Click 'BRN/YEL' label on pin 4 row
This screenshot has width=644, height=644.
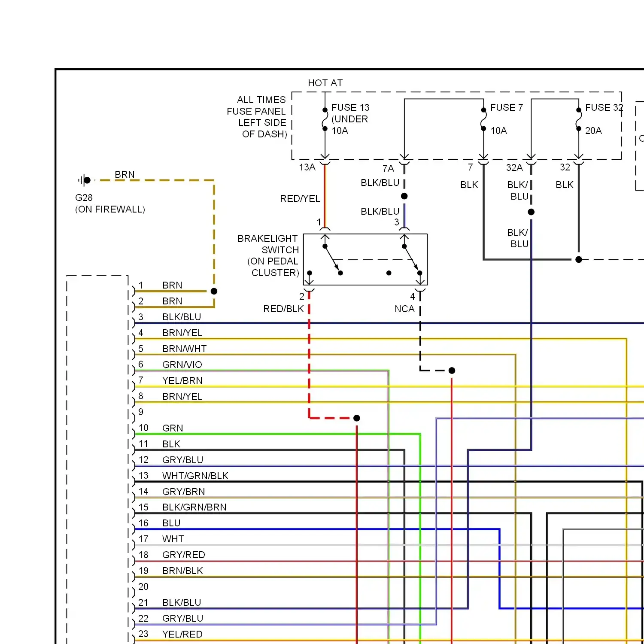tap(182, 333)
